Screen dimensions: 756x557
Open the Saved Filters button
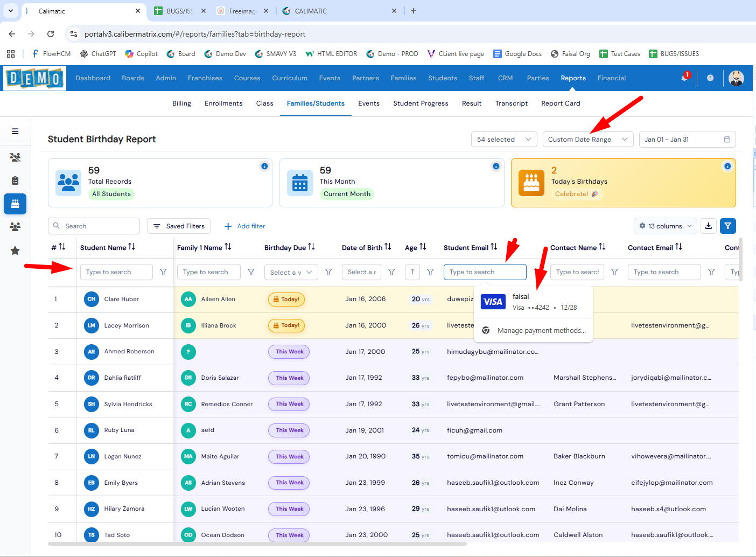tap(179, 226)
